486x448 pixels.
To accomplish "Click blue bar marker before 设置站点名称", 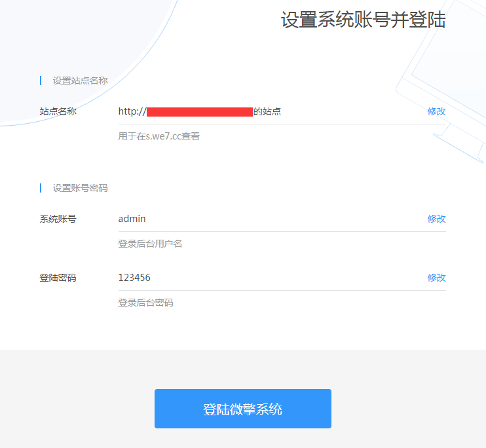I will click(x=41, y=81).
